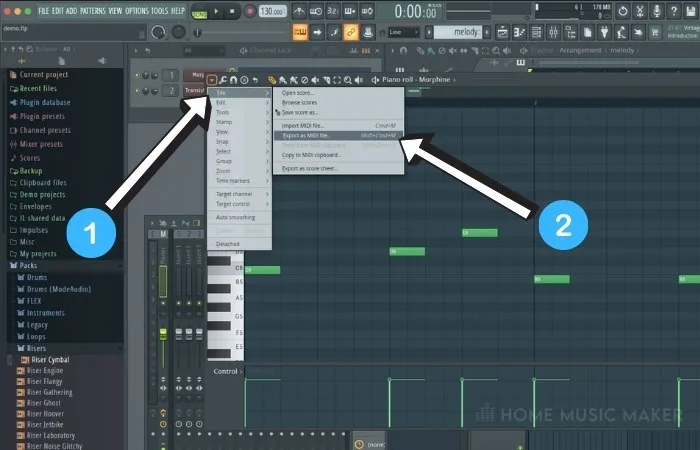Choose Copy to MIDI clipboard
The image size is (700, 450).
(x=339, y=155)
